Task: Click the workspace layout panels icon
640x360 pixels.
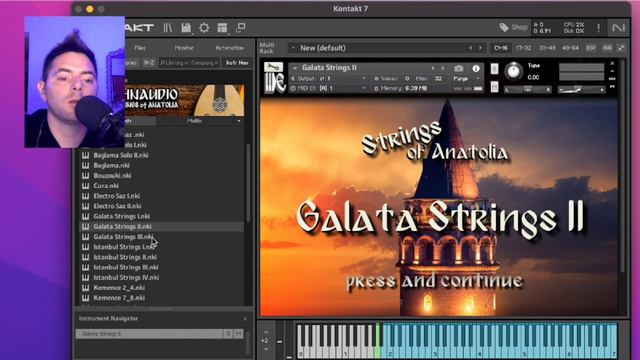Action: [x=222, y=28]
